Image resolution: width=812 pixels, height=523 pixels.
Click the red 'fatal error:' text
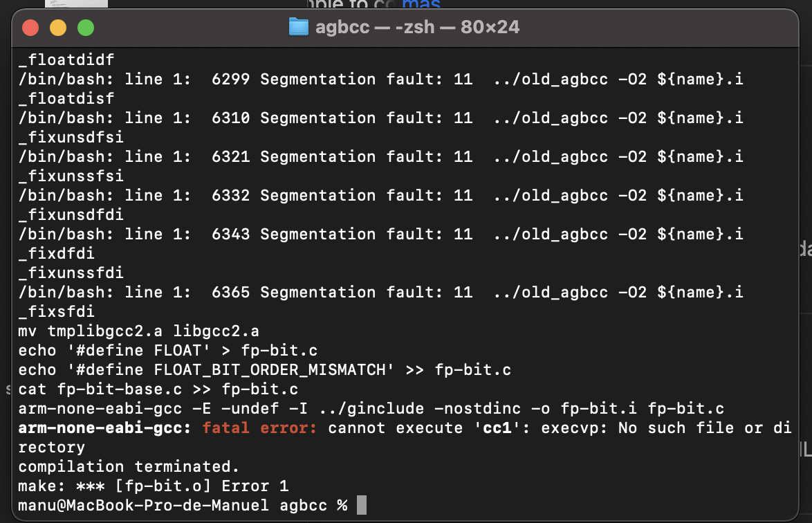(259, 428)
